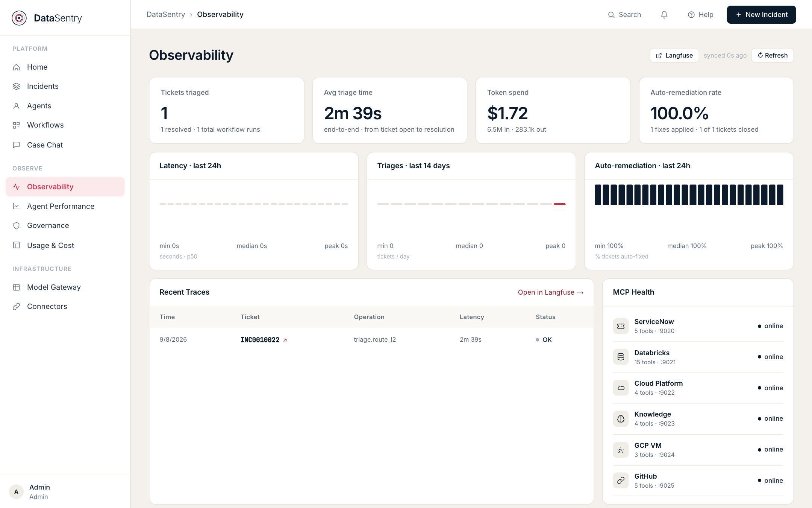Click the DataSentry breadcrumb link
This screenshot has height=508, width=812.
tap(166, 14)
